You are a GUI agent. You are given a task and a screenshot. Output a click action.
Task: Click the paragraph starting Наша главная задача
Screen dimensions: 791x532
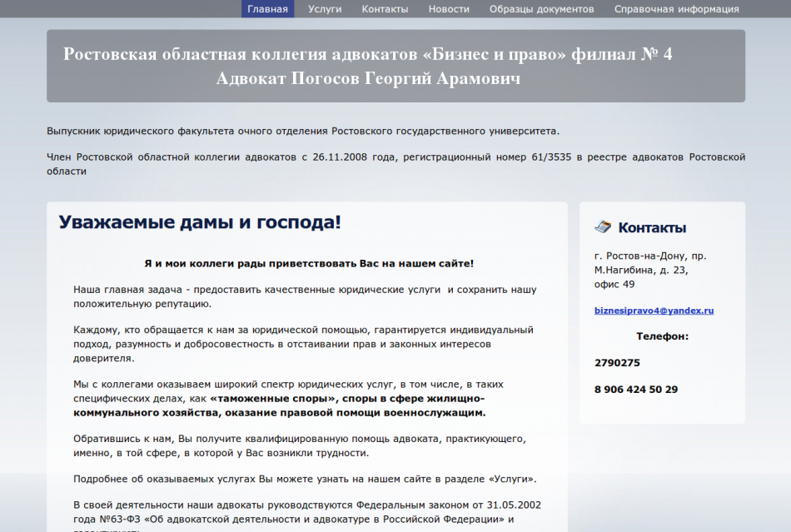305,296
